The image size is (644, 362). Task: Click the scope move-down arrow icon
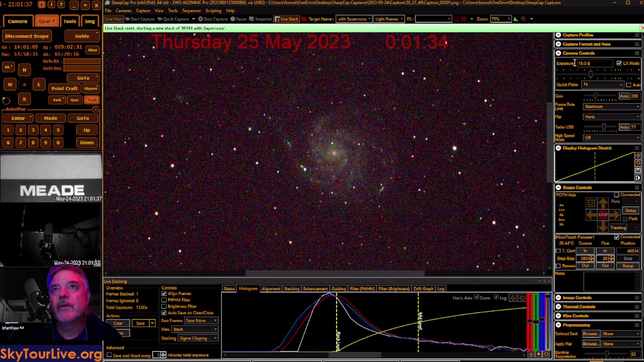pos(603,227)
